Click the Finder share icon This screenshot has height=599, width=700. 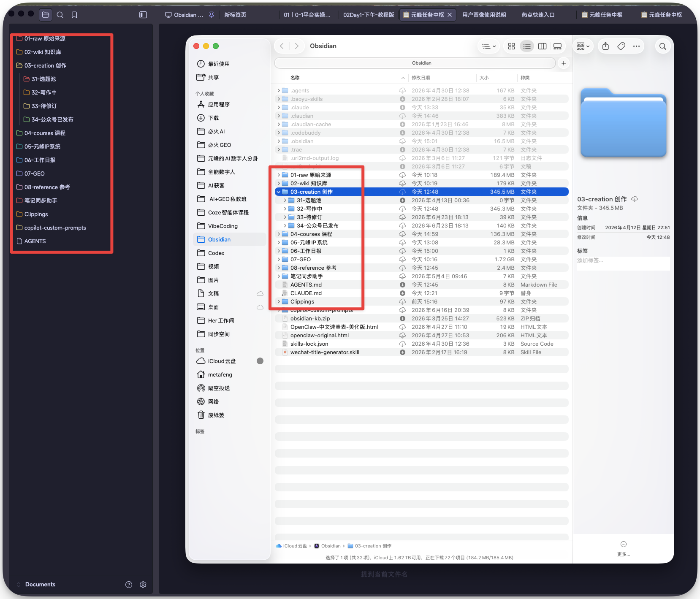pos(605,46)
